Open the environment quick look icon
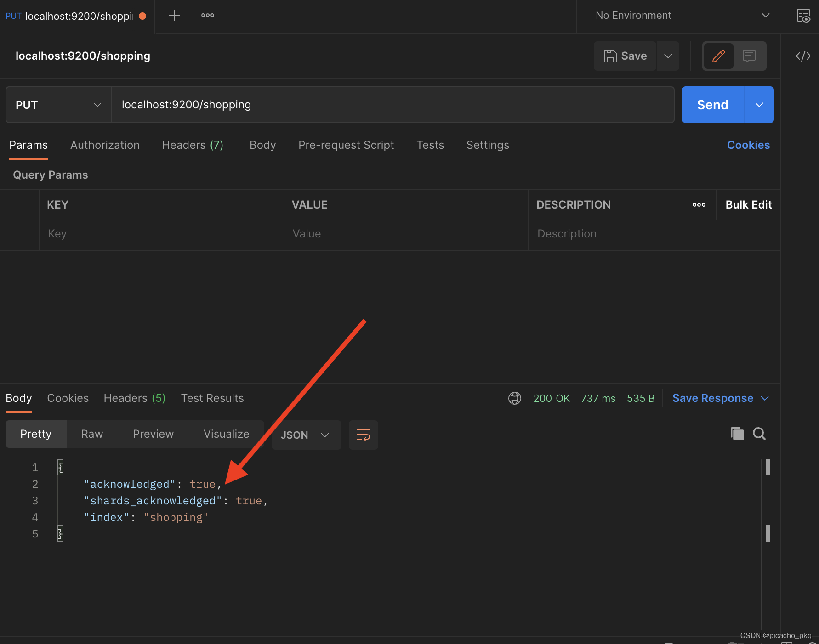Viewport: 819px width, 644px height. [x=803, y=16]
